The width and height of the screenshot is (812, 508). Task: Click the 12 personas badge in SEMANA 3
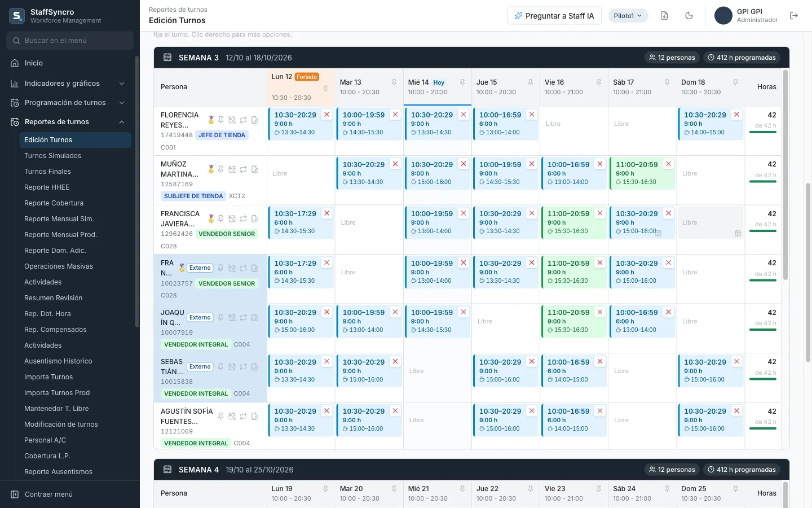pyautogui.click(x=672, y=58)
